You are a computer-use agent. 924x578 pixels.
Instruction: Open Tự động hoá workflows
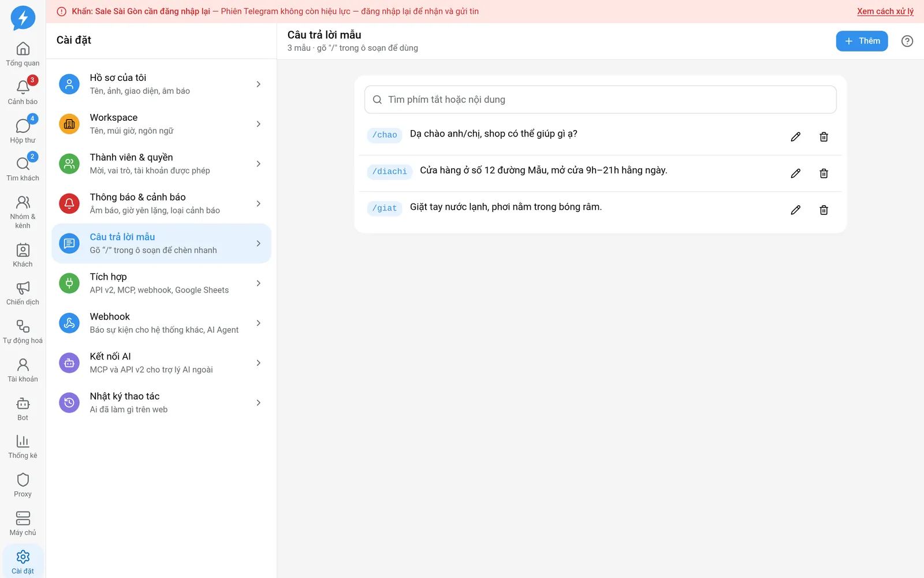tap(23, 332)
